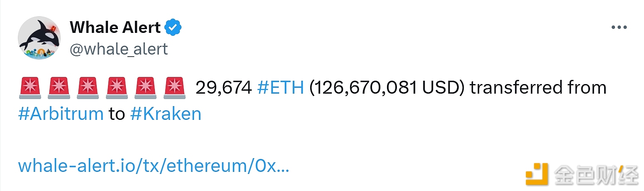Click the third red siren emoji

[x=88, y=88]
